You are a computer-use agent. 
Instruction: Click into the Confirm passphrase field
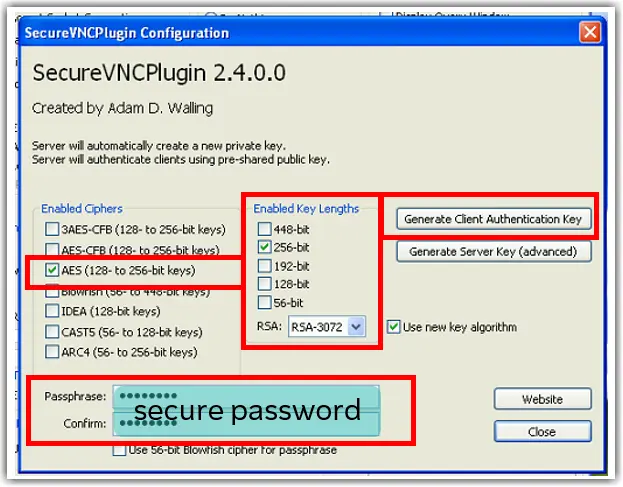pyautogui.click(x=246, y=423)
